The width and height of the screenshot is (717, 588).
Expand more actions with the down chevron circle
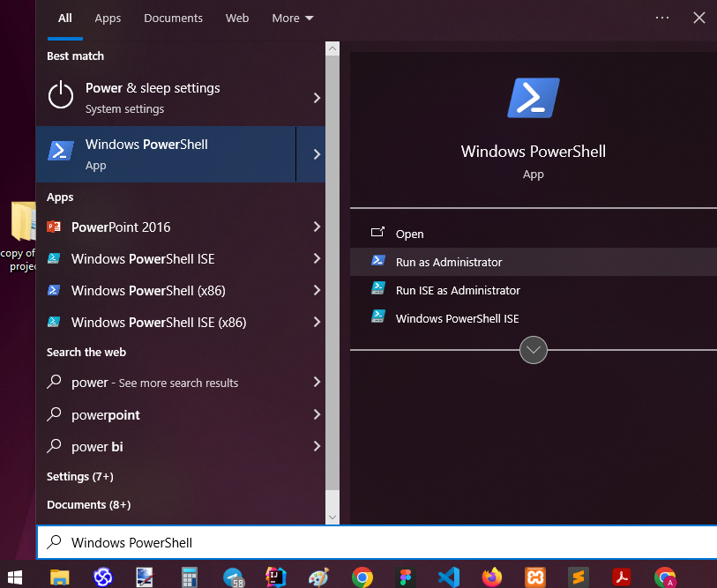pos(534,350)
